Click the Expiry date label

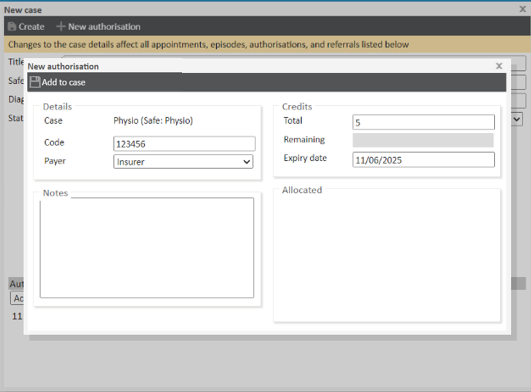pos(305,158)
